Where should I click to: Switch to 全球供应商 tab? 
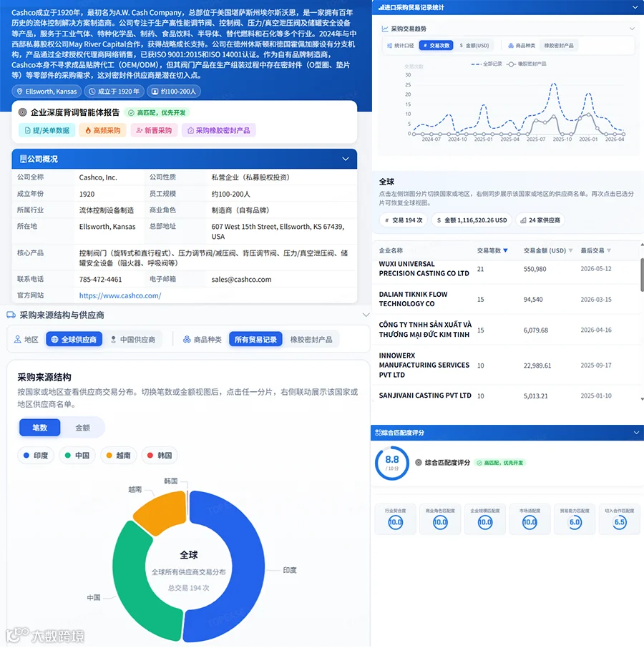pos(74,340)
